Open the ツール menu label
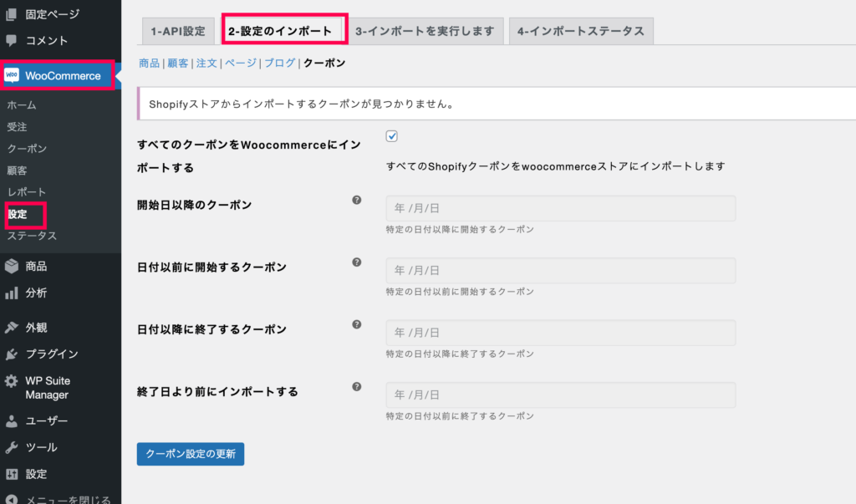Viewport: 856px width, 504px height. point(41,448)
